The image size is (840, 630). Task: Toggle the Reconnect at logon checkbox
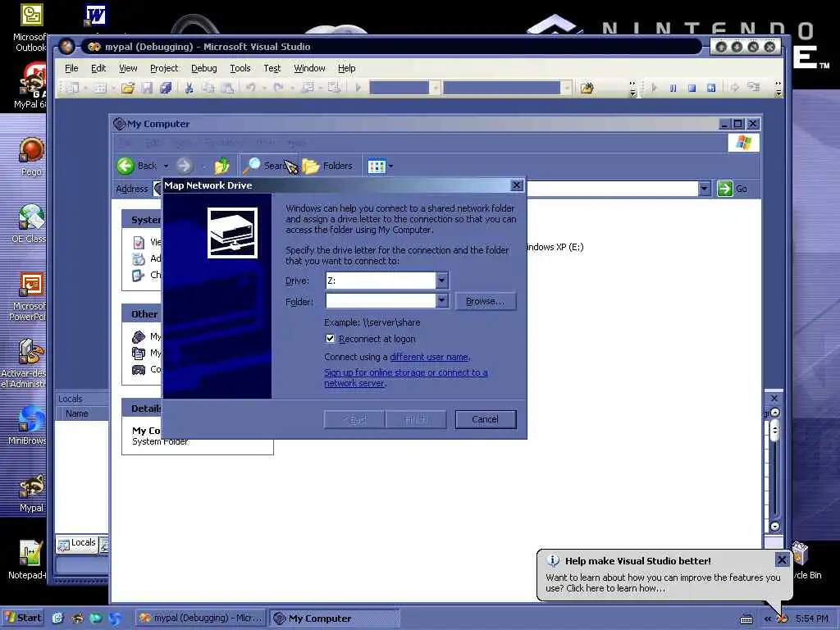pos(330,339)
